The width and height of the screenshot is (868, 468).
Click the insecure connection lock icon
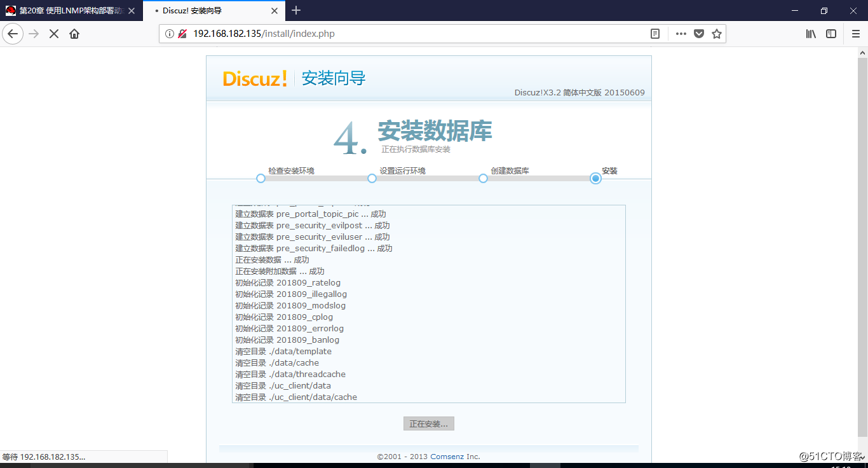(182, 34)
